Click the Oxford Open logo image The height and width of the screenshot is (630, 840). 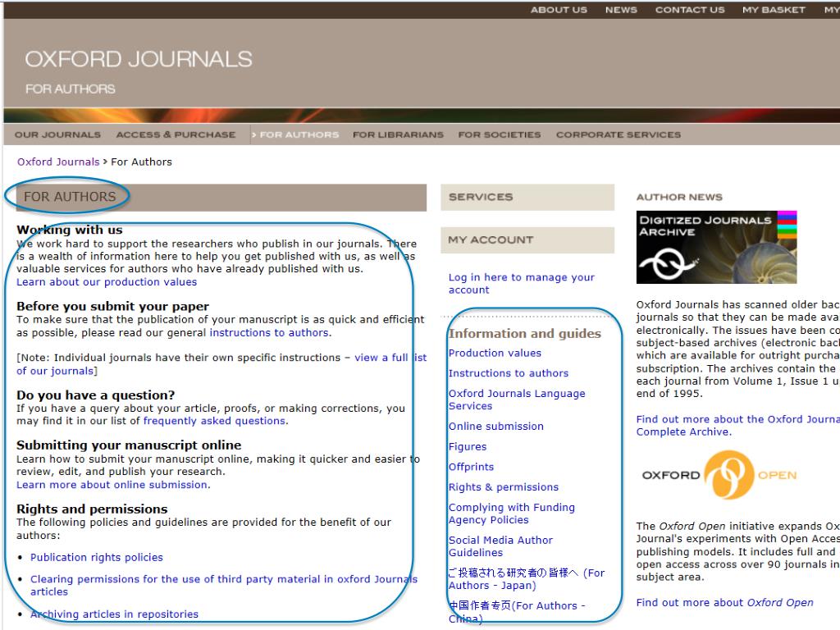point(719,475)
